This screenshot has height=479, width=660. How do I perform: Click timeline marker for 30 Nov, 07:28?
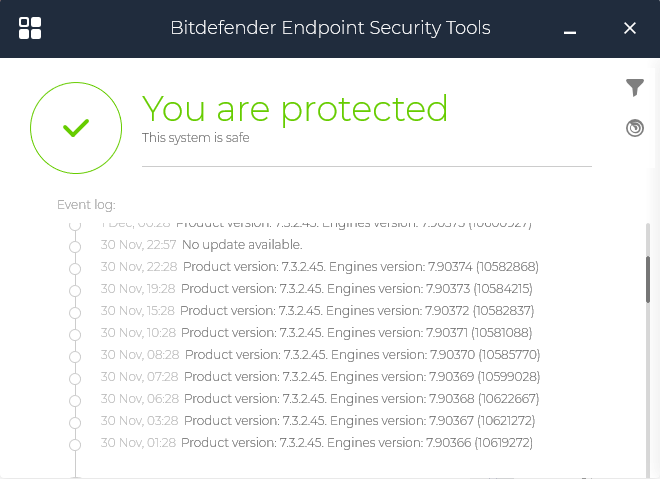click(75, 377)
